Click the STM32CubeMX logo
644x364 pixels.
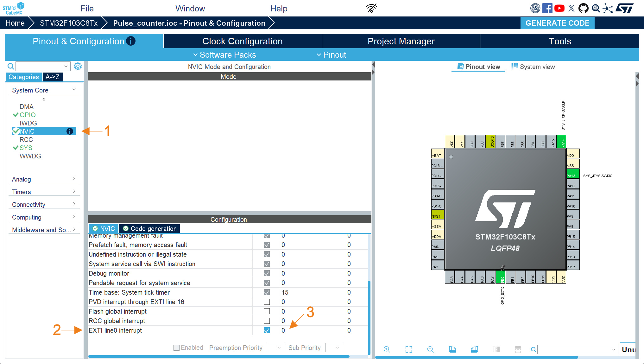pyautogui.click(x=14, y=8)
